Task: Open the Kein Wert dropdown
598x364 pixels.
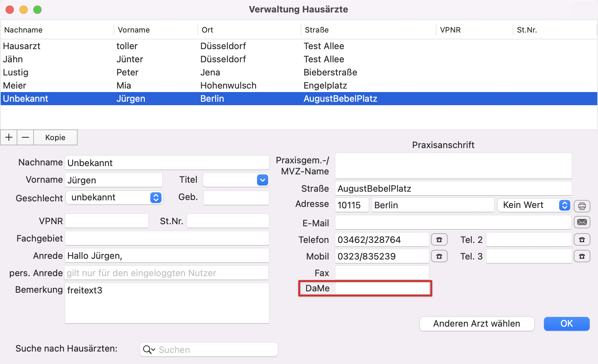Action: (x=534, y=205)
